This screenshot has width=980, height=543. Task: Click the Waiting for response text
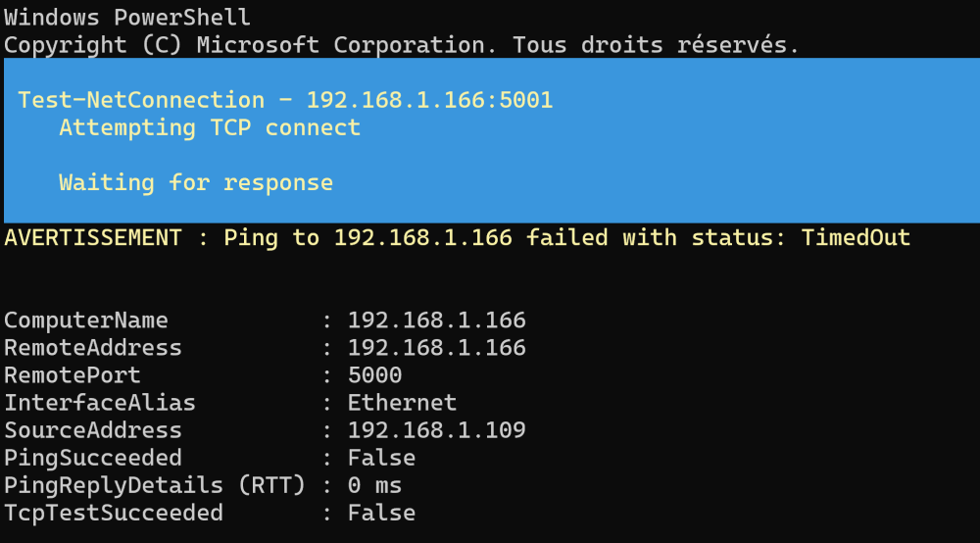click(196, 182)
